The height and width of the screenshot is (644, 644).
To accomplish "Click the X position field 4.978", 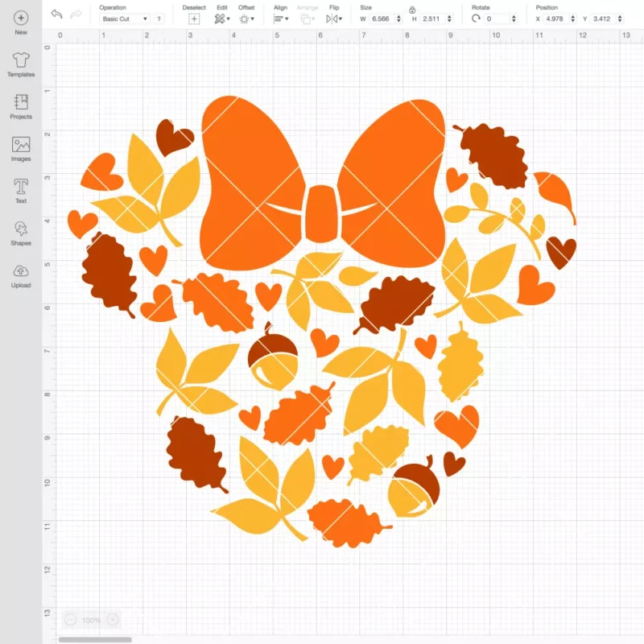I will click(x=556, y=19).
